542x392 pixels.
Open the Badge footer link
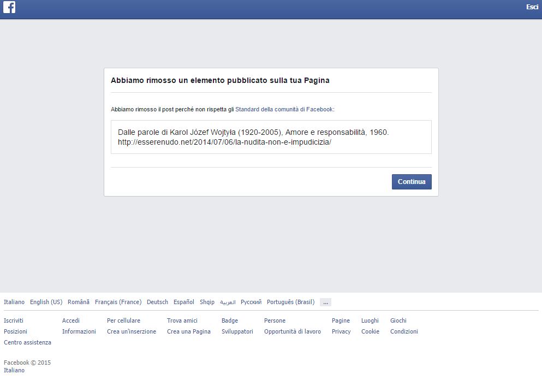coord(230,321)
